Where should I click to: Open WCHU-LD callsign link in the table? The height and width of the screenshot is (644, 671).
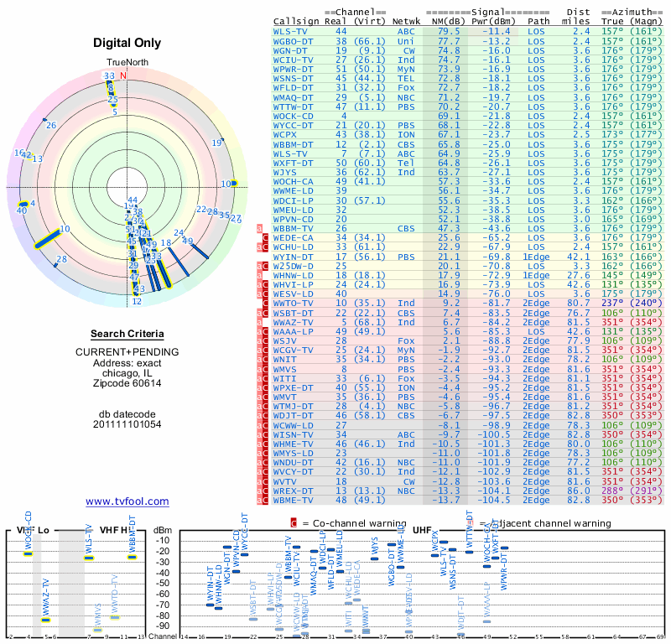pos(293,247)
